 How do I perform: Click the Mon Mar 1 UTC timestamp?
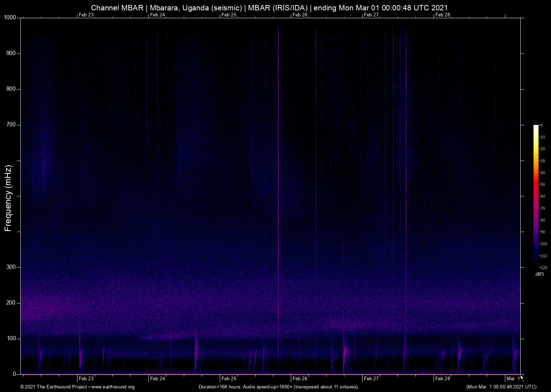coord(501,387)
